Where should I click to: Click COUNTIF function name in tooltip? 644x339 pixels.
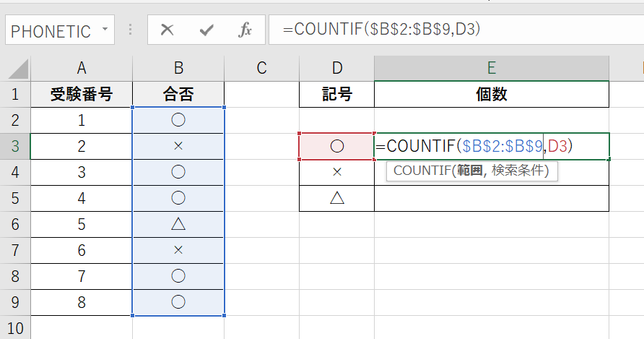point(421,171)
